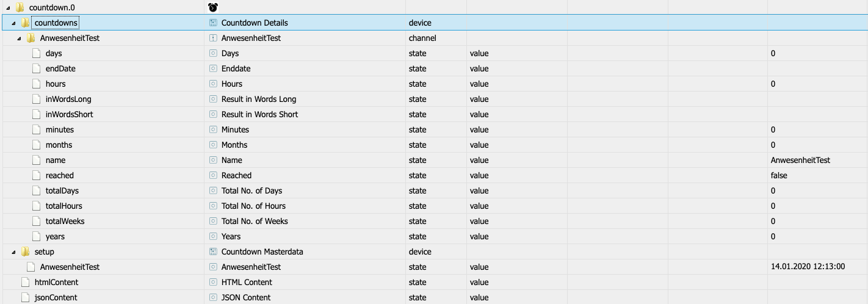Screen dimensions: 868x304
Task: Click the file icon next to jsonContent
Action: [25, 297]
